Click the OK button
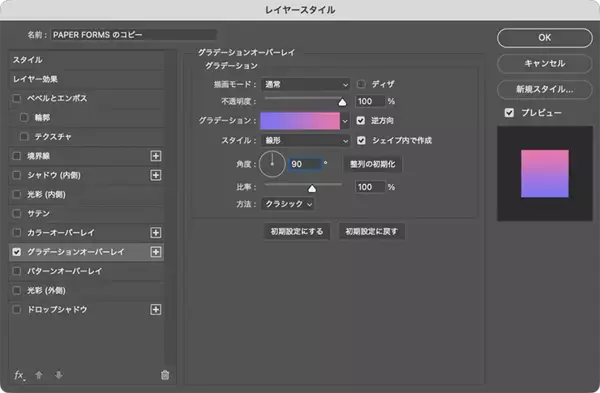 545,38
